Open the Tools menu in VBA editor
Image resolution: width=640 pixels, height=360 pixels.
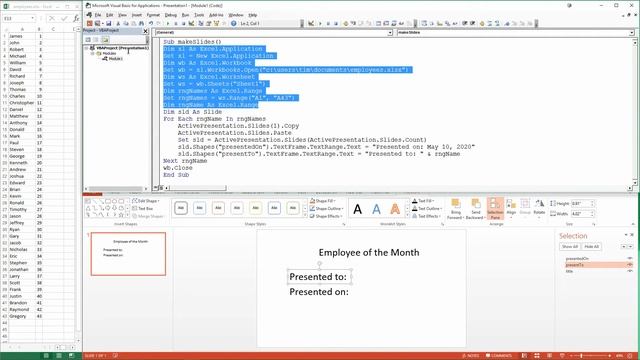click(199, 15)
